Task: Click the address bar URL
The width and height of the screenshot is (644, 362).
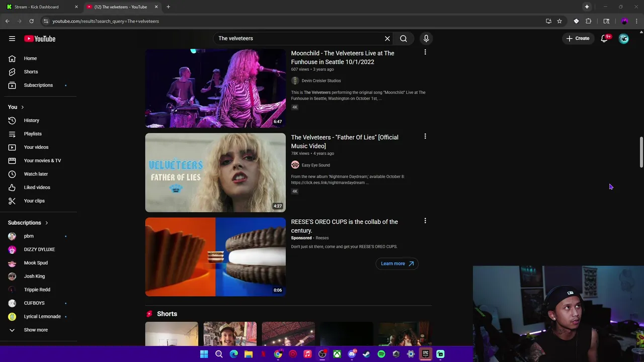Action: click(106, 21)
